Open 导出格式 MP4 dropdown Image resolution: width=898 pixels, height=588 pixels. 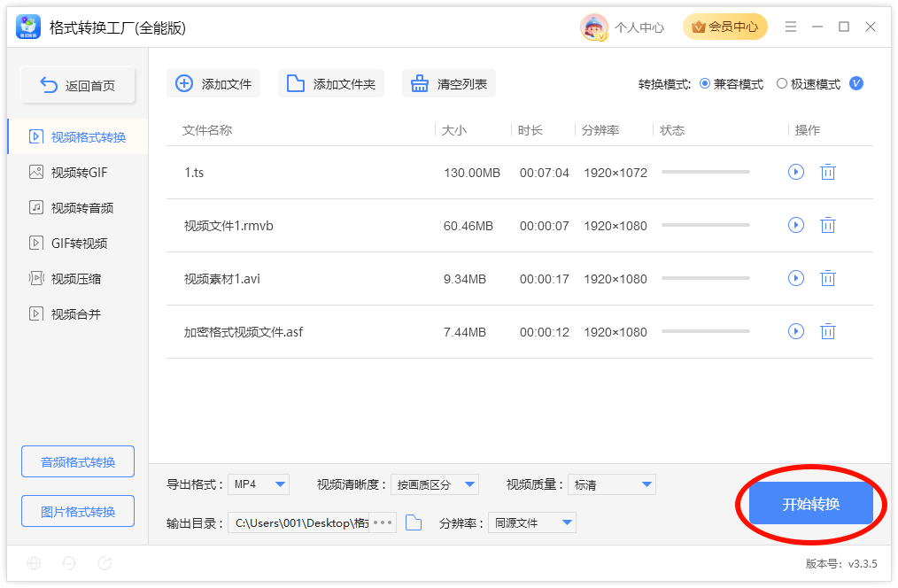pos(259,484)
